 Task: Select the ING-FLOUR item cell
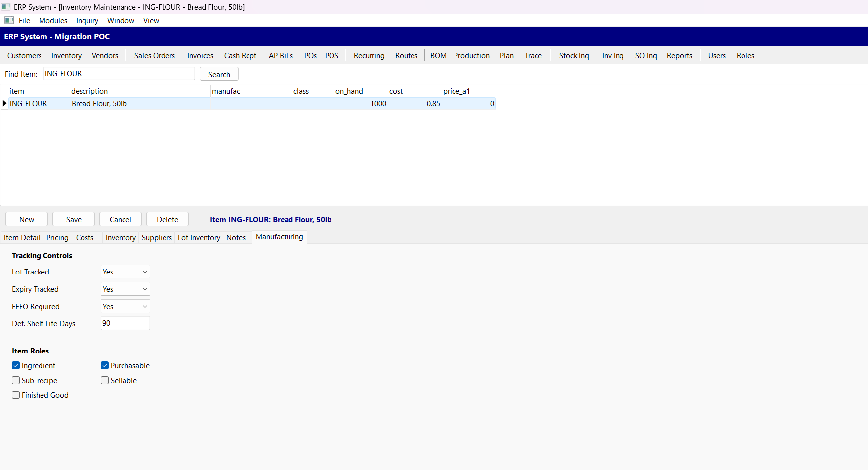(x=39, y=103)
